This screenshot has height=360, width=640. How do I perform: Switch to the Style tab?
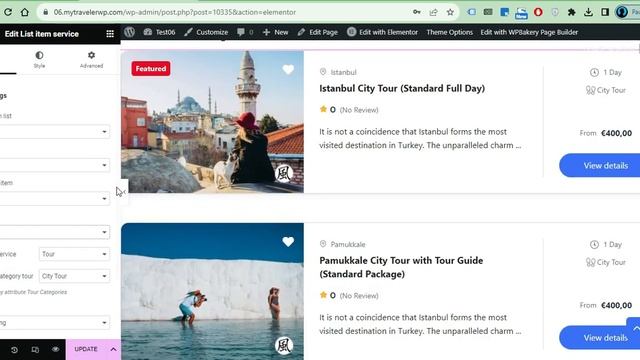tap(39, 60)
